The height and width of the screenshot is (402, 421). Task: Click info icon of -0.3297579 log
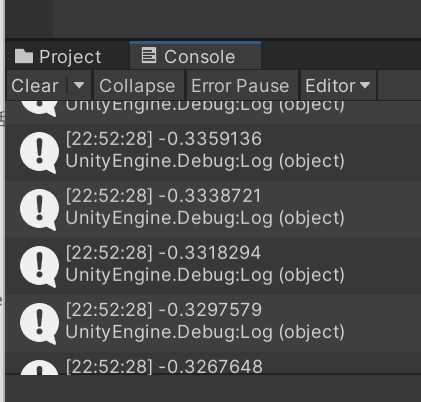point(39,324)
